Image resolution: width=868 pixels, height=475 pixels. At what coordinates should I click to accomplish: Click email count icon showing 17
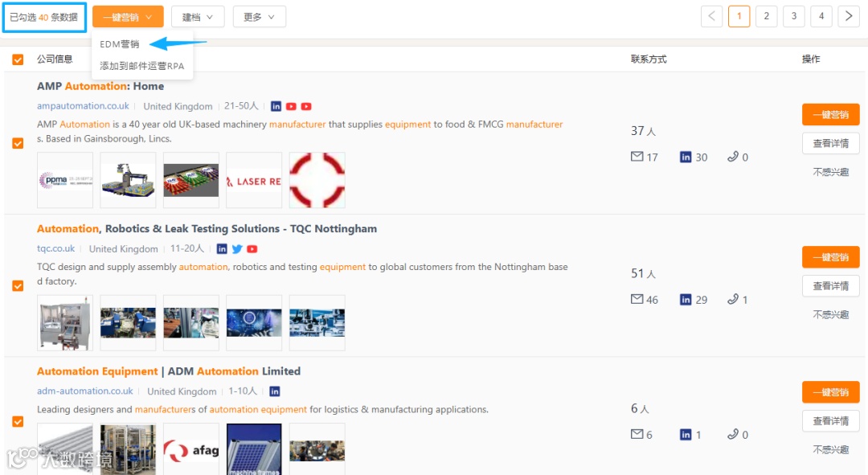[637, 157]
